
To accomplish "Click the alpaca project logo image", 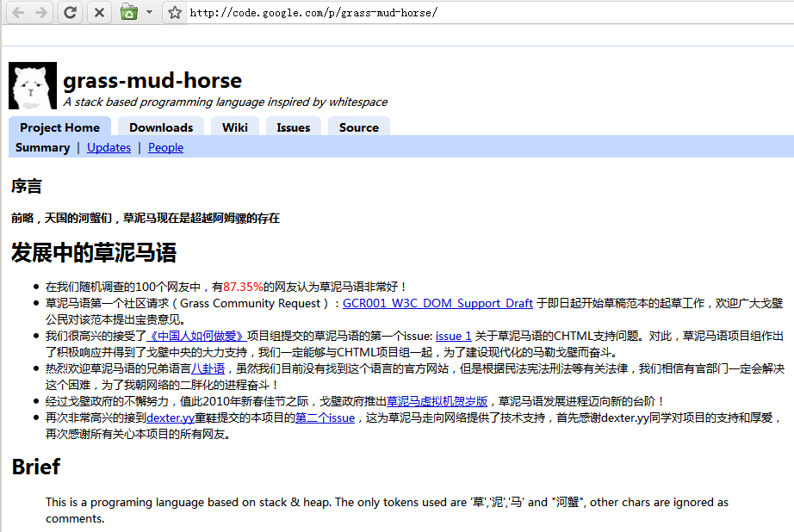I will (33, 85).
